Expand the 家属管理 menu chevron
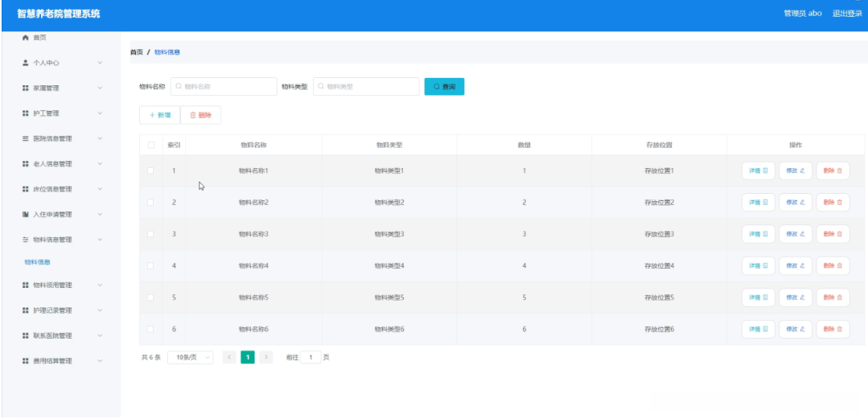The height and width of the screenshot is (419, 868). tap(100, 88)
